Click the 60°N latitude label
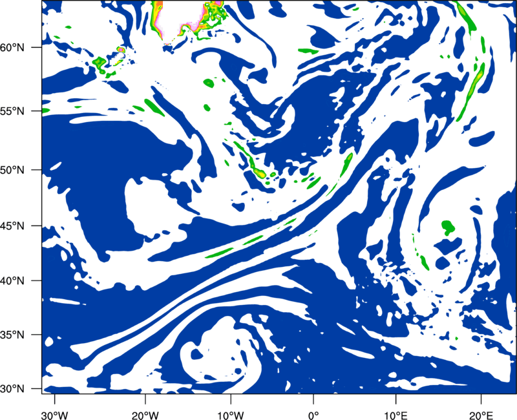Image resolution: width=517 pixels, height=420 pixels. coord(12,48)
